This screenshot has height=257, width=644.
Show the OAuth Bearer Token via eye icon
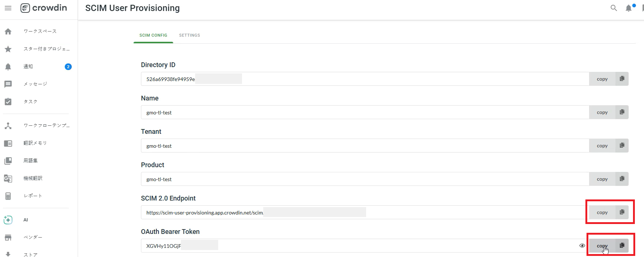point(582,246)
